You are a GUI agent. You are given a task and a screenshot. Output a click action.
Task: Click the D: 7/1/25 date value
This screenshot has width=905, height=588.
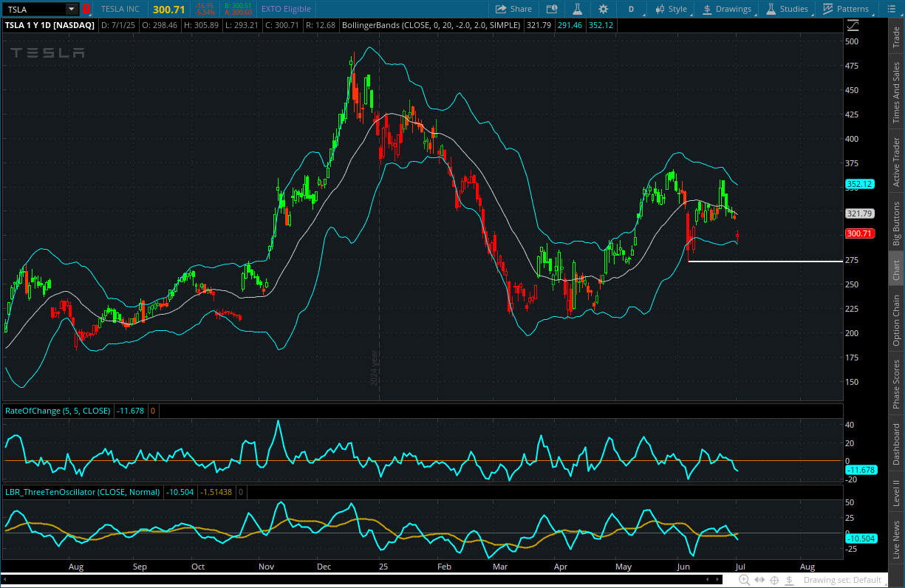(x=118, y=24)
